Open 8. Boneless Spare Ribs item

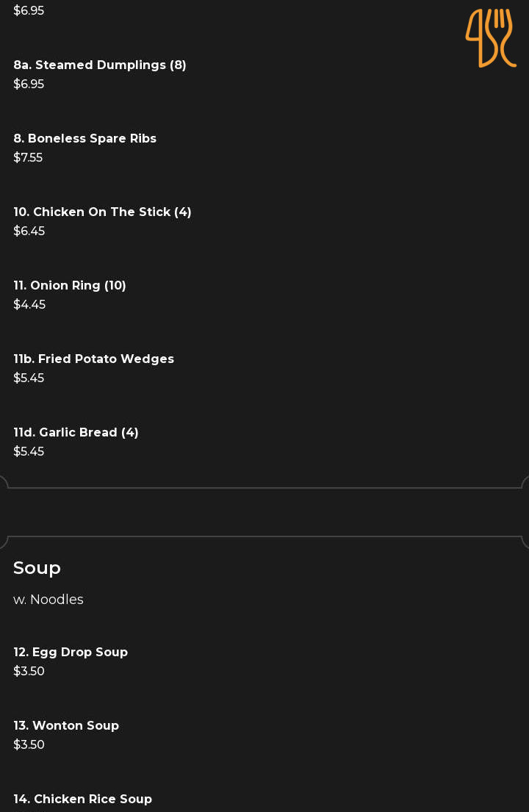pos(85,139)
